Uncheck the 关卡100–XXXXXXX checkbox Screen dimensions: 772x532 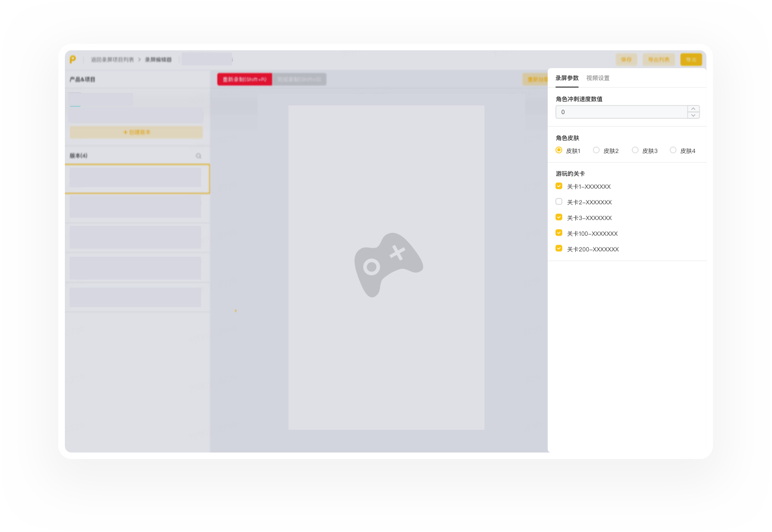[559, 233]
